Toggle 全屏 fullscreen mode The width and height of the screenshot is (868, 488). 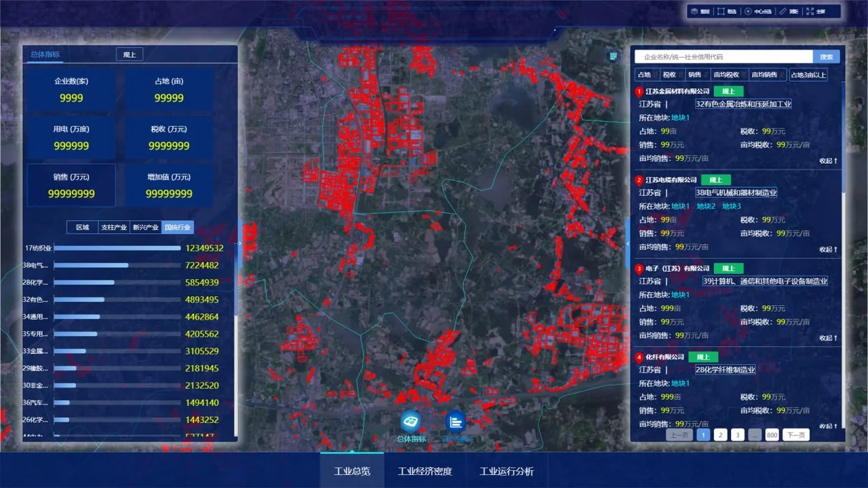(816, 11)
